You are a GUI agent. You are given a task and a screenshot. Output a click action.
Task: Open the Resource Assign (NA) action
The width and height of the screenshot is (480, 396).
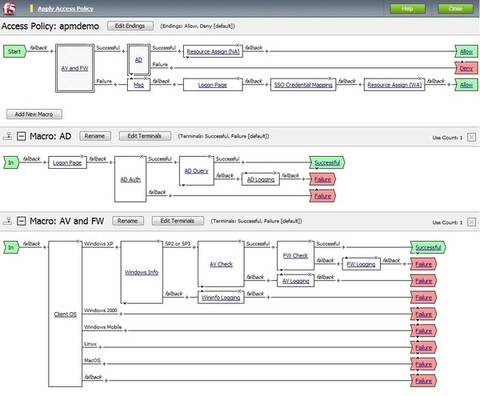pos(213,52)
